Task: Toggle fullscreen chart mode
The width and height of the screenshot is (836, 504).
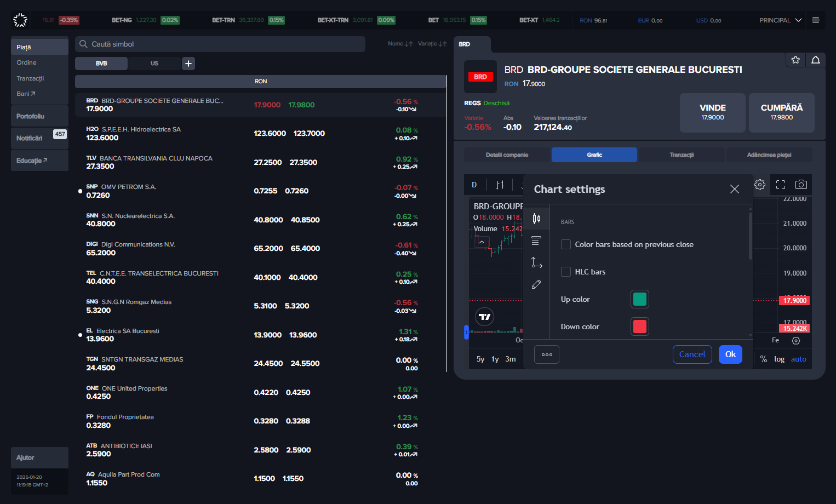Action: [x=781, y=185]
